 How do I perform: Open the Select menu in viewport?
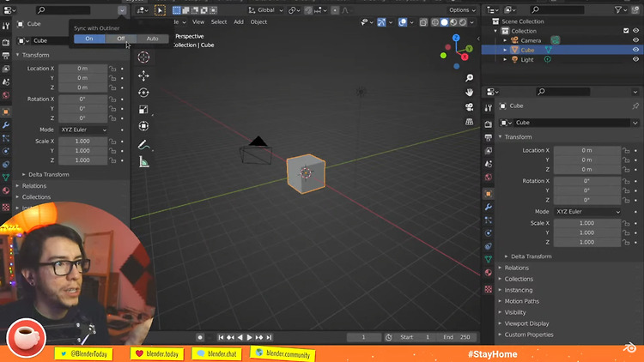coord(219,22)
